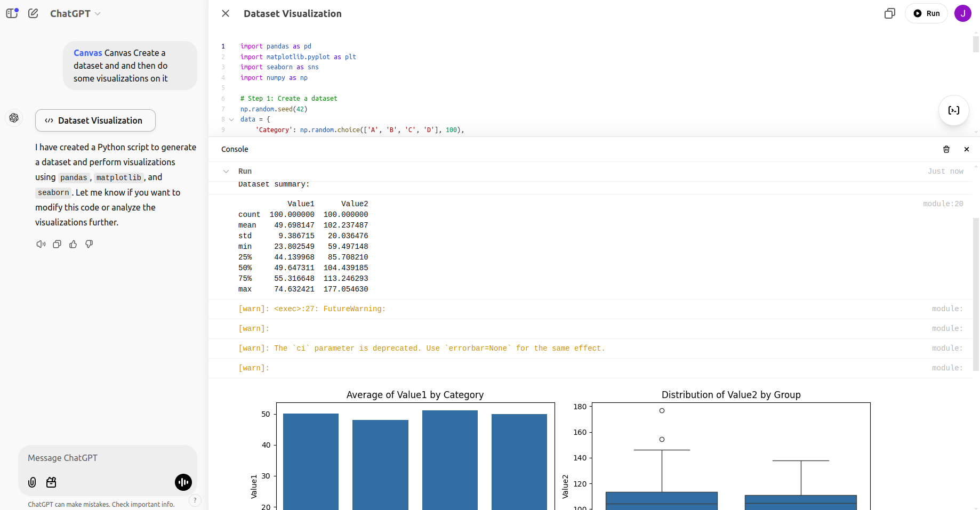Select the 'module:20' source reference
980x510 pixels.
pos(943,204)
